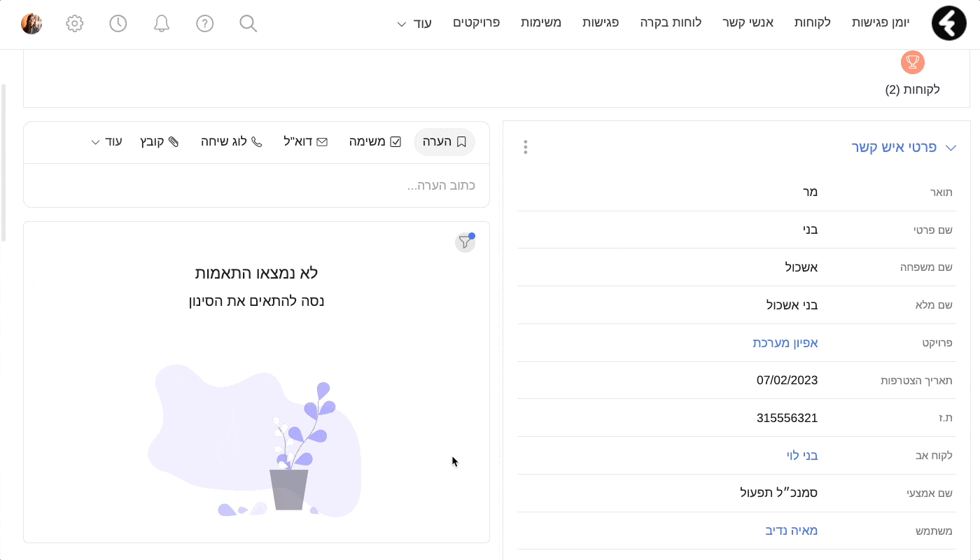Click the כתוב הערה note input field

[x=256, y=185]
